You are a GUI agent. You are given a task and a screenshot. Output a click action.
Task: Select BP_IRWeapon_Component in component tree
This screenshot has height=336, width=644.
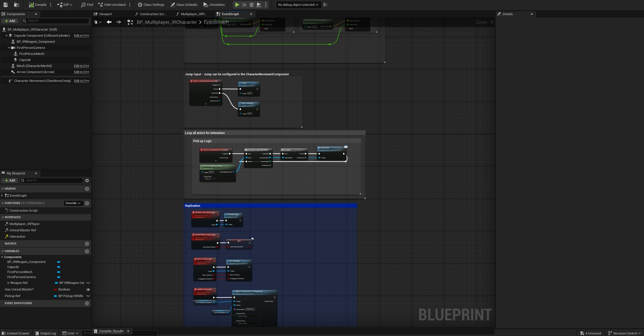click(36, 42)
